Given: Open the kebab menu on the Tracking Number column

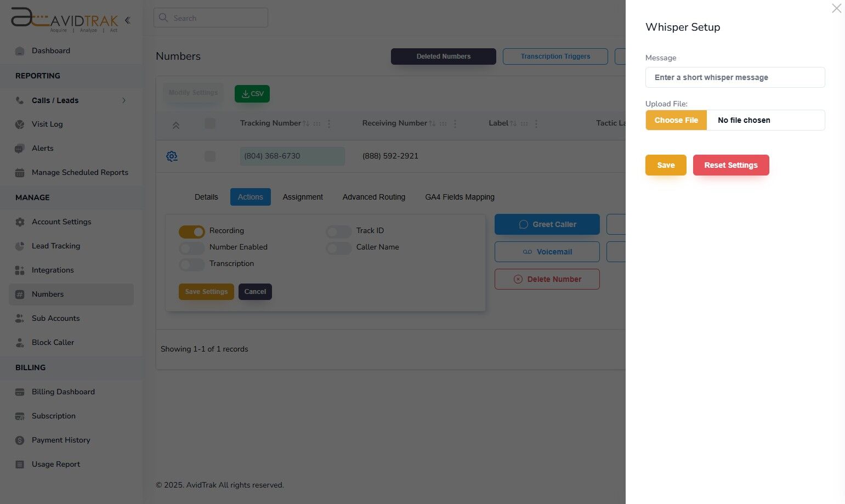Looking at the screenshot, I should point(329,123).
